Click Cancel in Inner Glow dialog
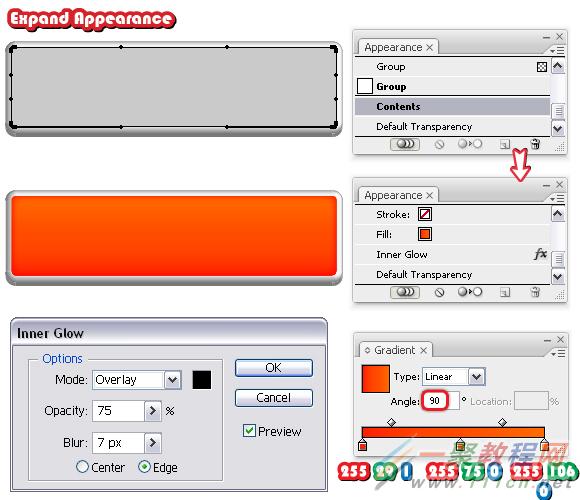Image resolution: width=580 pixels, height=500 pixels. point(274,398)
